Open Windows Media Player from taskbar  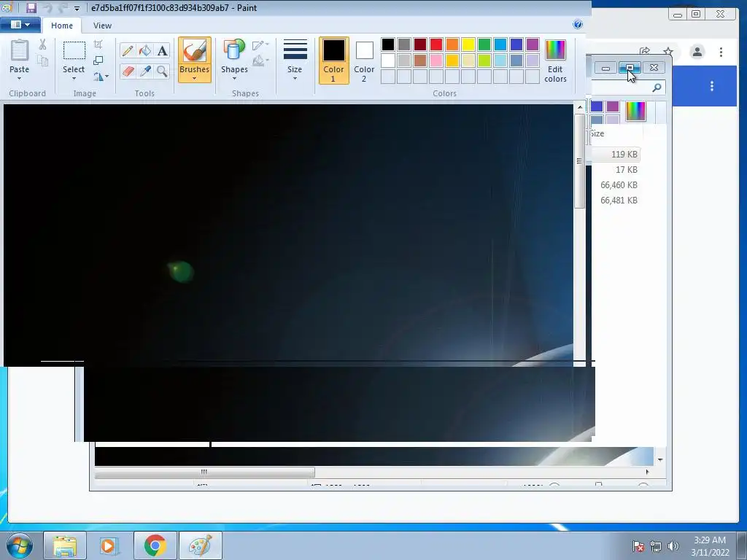click(108, 545)
